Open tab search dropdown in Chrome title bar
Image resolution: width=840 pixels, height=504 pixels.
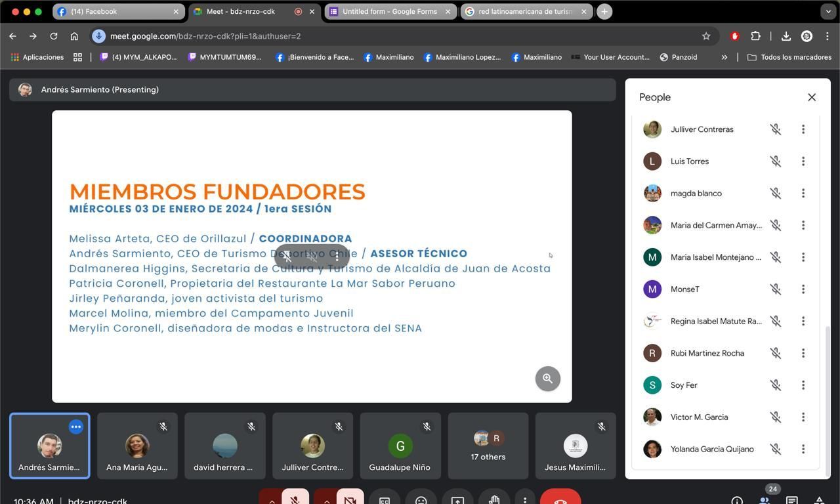828,12
